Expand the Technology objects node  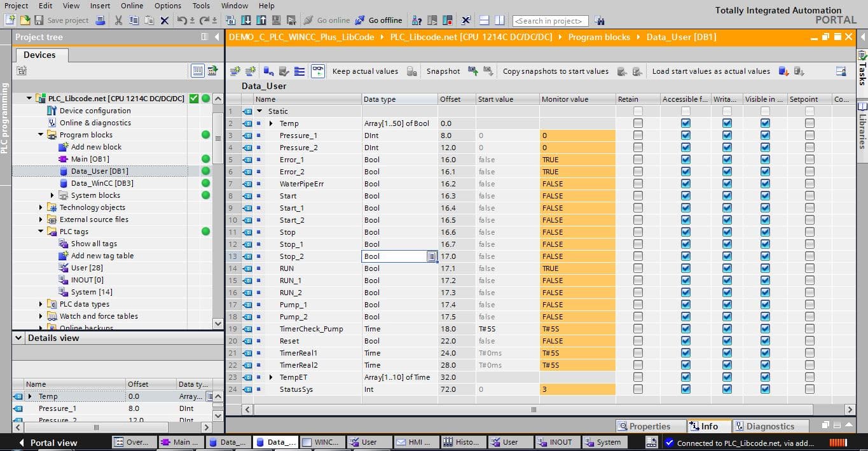pyautogui.click(x=41, y=207)
